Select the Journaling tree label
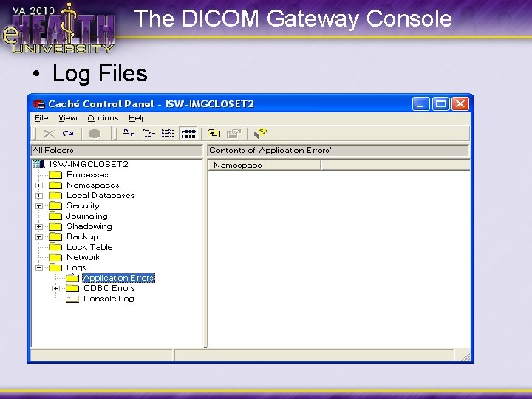Image resolution: width=532 pixels, height=399 pixels. click(x=87, y=216)
